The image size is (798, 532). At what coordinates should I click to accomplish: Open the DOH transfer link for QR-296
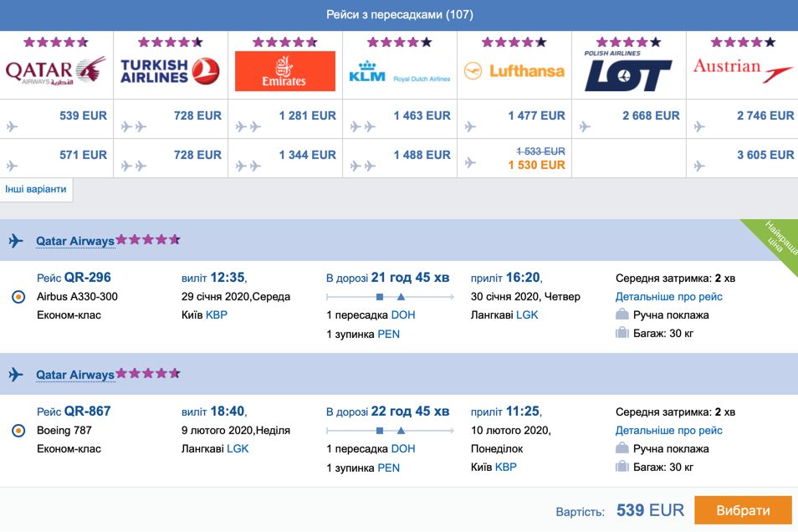403,315
